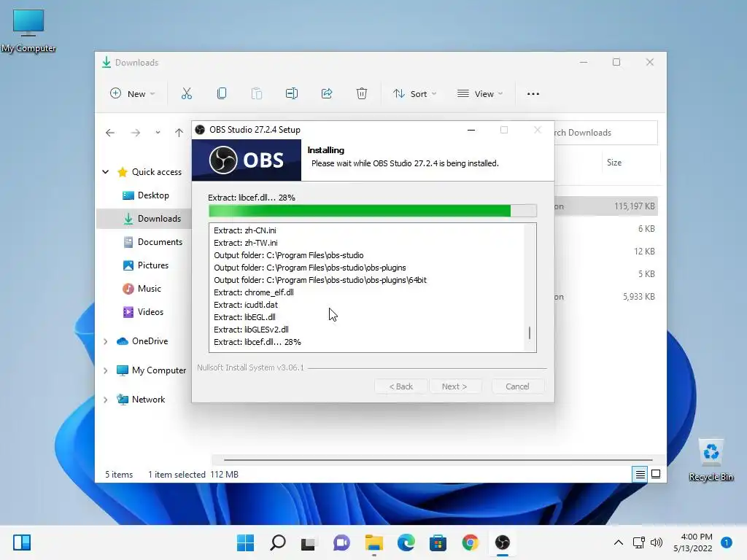This screenshot has width=747, height=560.
Task: Open the three-dot See more menu
Action: 533,94
